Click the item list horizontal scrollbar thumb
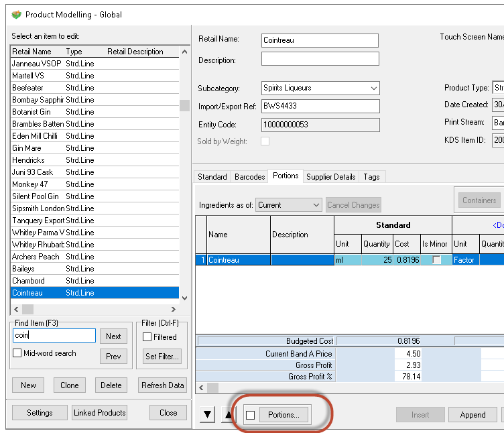The width and height of the screenshot is (504, 433). tap(27, 309)
